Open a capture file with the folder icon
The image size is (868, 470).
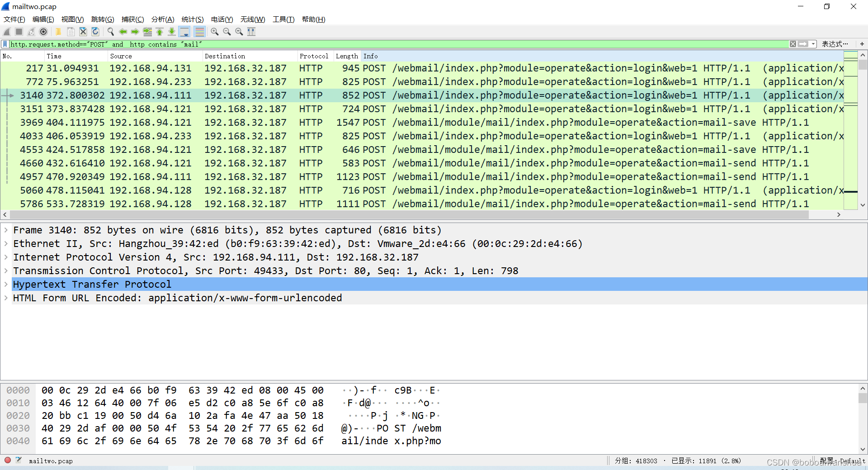coord(58,32)
